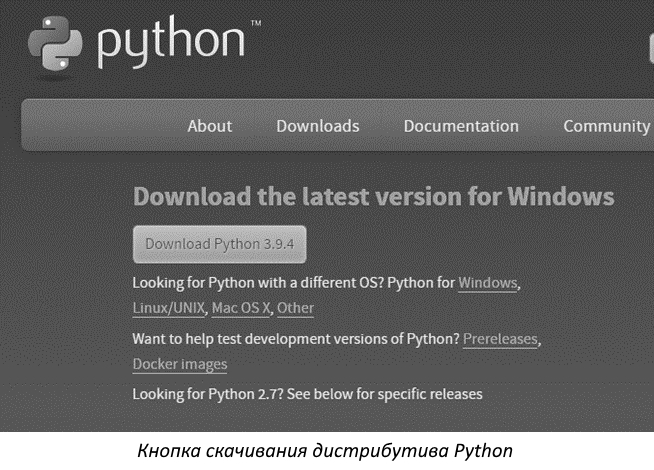
Task: Click the 'Looking for Python 2.7?' text line
Action: click(x=307, y=394)
